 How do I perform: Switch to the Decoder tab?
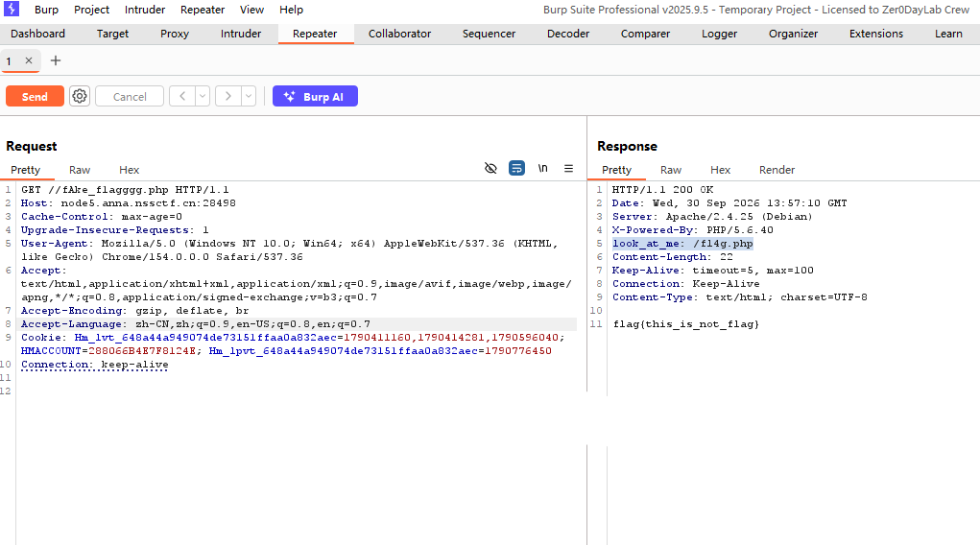(568, 34)
